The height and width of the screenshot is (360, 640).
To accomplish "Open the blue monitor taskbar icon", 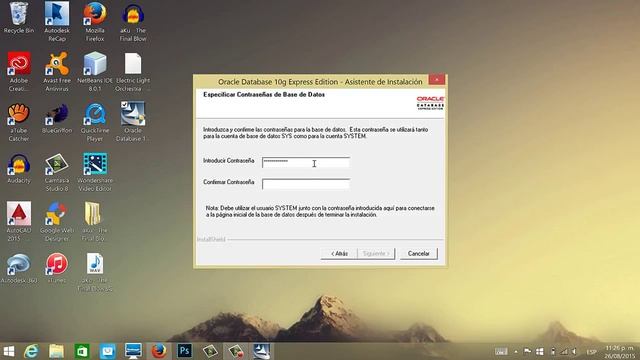I will pyautogui.click(x=133, y=351).
